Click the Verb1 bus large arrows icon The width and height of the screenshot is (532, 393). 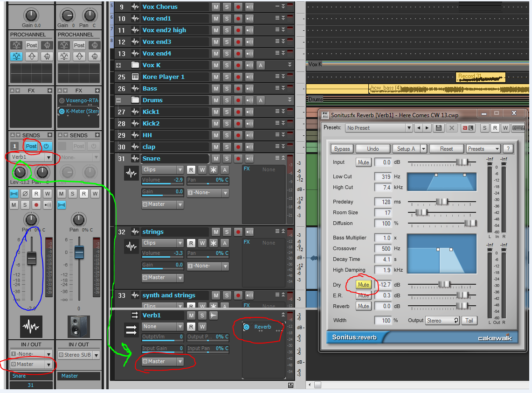pos(131,330)
